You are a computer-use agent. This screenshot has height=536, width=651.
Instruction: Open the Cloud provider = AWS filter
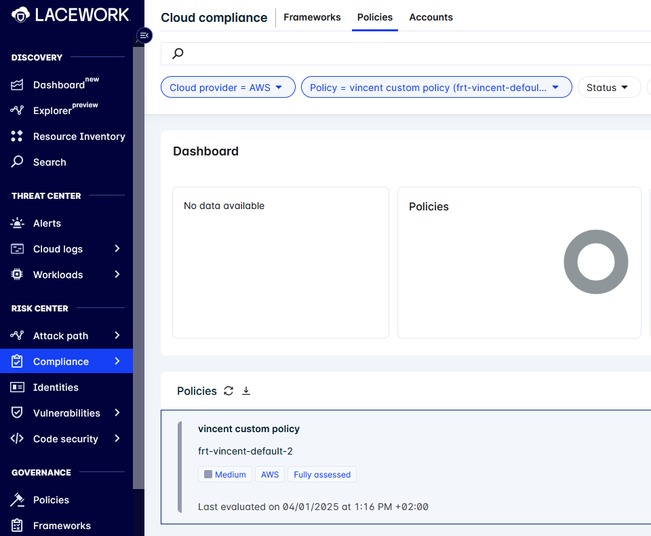coord(228,87)
